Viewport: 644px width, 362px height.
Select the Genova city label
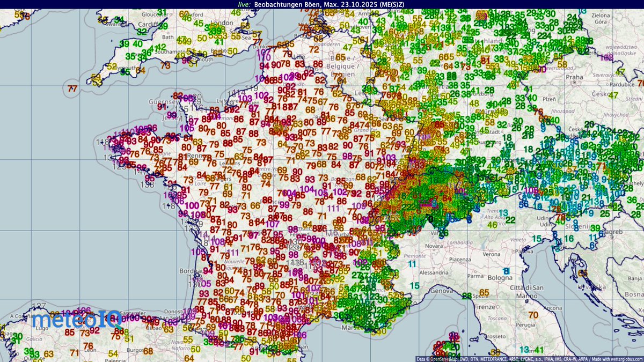click(442, 292)
